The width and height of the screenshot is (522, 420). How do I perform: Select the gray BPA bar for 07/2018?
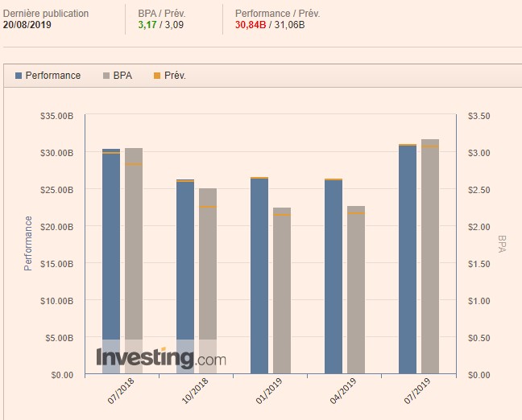pos(134,257)
